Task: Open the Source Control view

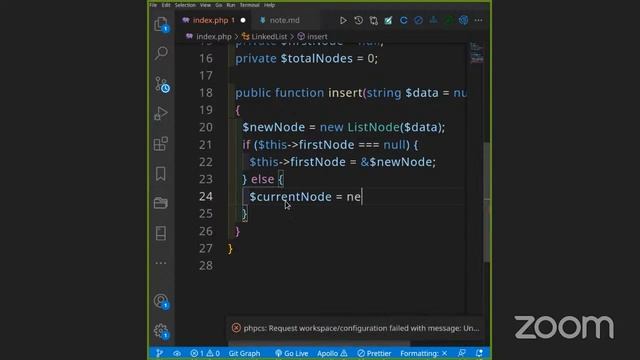Action: coord(162,84)
